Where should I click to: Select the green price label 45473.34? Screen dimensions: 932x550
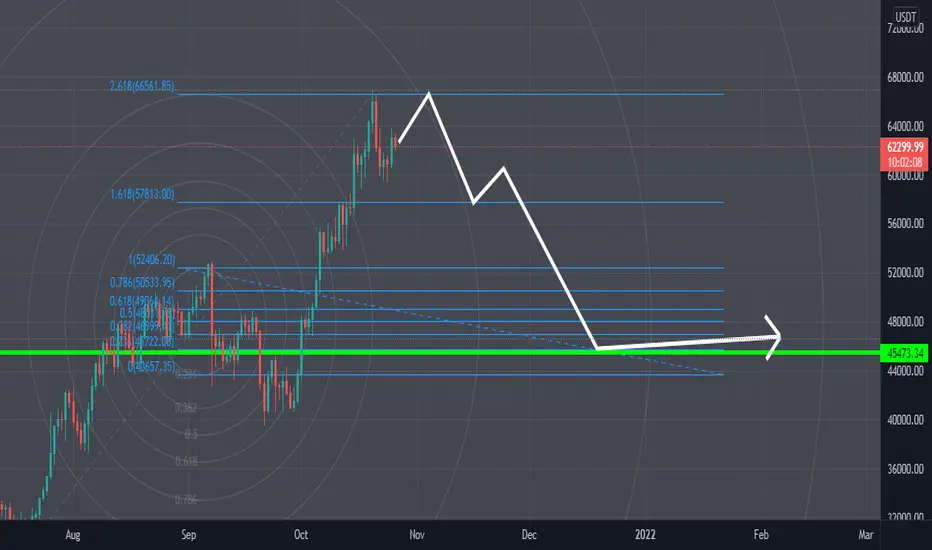pos(905,353)
